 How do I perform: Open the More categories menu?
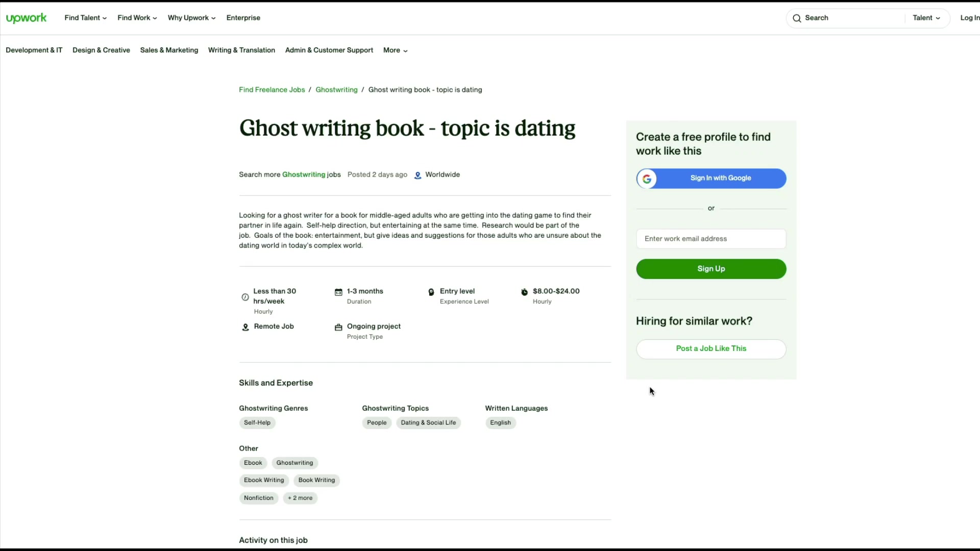point(395,51)
